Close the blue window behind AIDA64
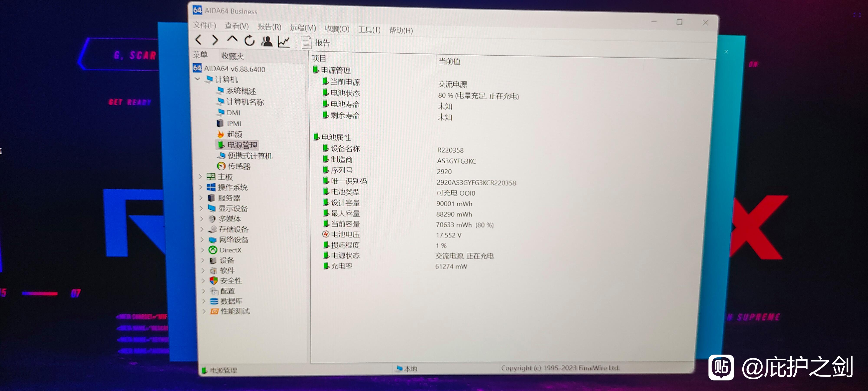Viewport: 868px width, 391px height. (727, 52)
